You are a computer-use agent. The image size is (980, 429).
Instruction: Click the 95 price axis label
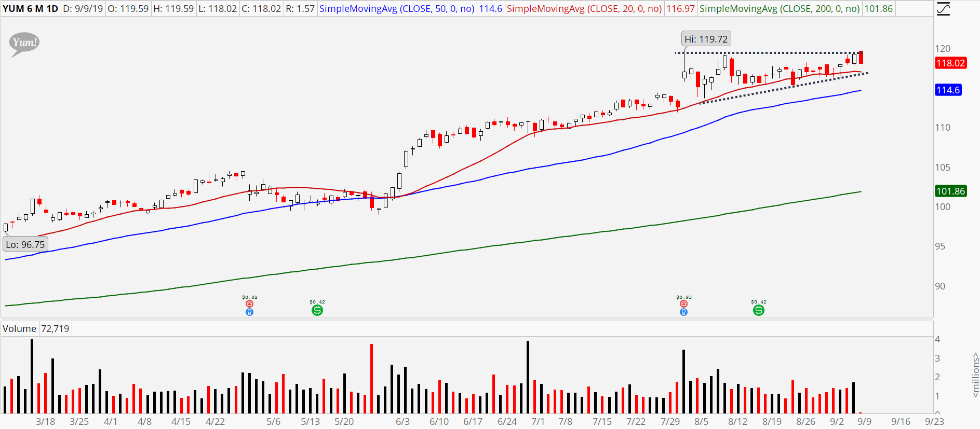tap(940, 246)
